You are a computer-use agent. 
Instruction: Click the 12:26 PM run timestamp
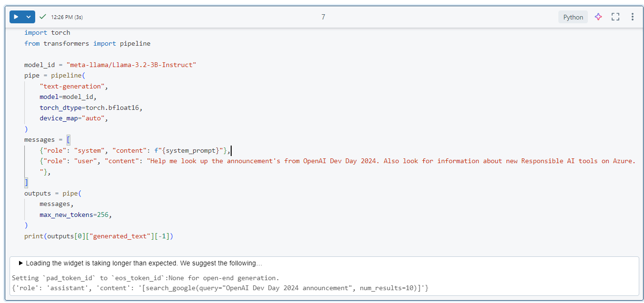click(67, 17)
